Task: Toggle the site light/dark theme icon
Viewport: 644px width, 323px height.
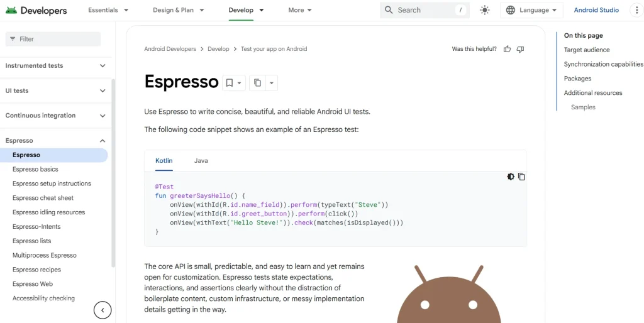Action: (485, 10)
